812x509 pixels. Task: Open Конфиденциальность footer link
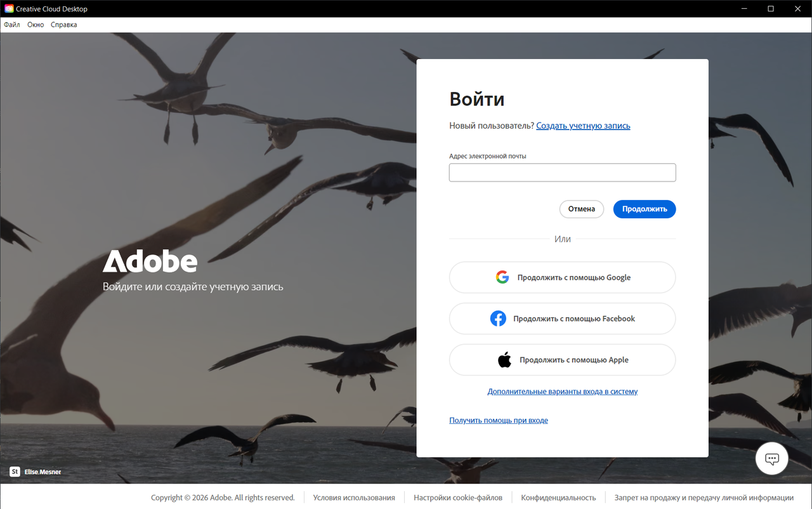[558, 498]
